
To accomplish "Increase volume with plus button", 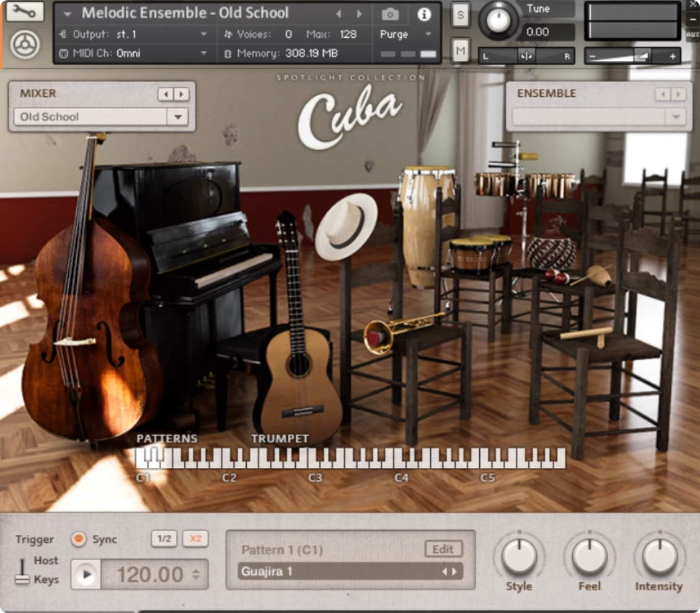I will [x=672, y=56].
